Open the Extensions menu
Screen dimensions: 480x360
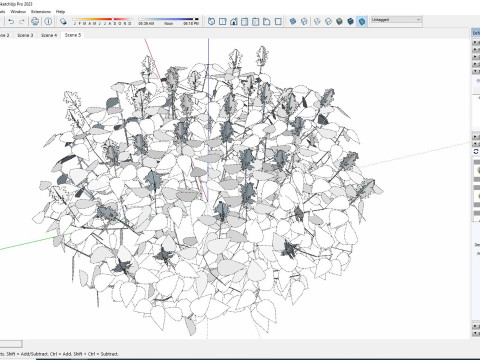point(41,12)
